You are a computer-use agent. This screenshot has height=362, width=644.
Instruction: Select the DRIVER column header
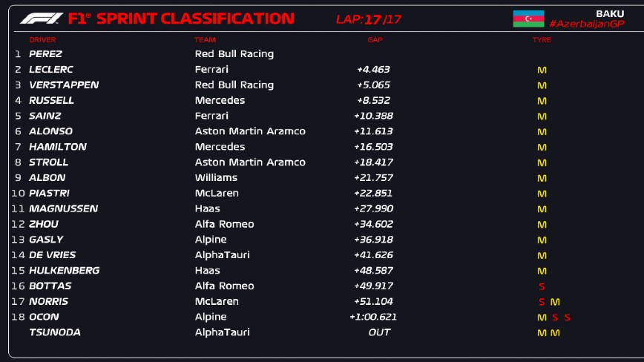point(42,40)
